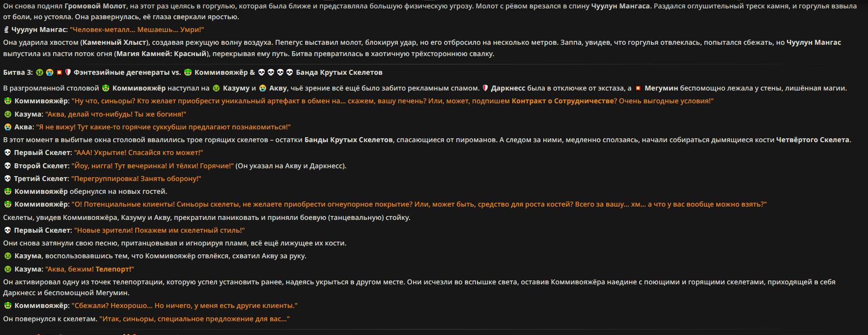This screenshot has width=868, height=335.
Task: Click skull emoji beside Второй Скелет
Action: (7, 166)
